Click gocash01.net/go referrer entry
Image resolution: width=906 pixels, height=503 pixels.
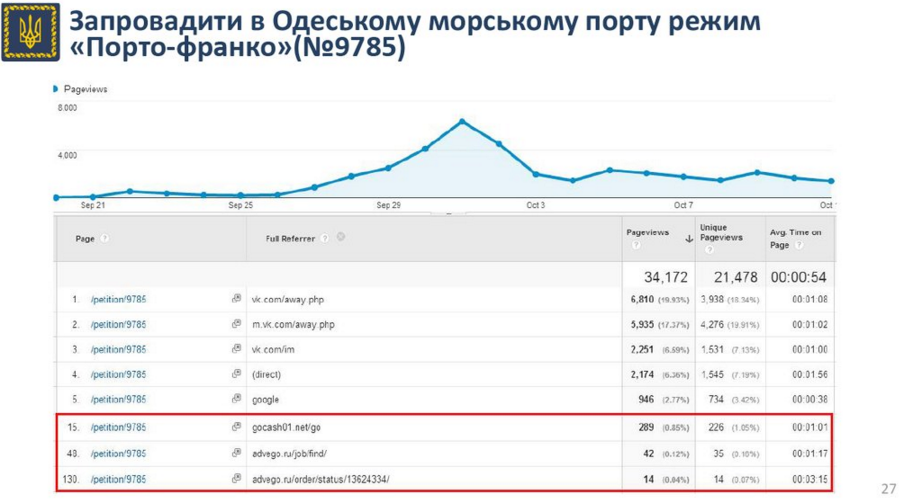pos(286,427)
